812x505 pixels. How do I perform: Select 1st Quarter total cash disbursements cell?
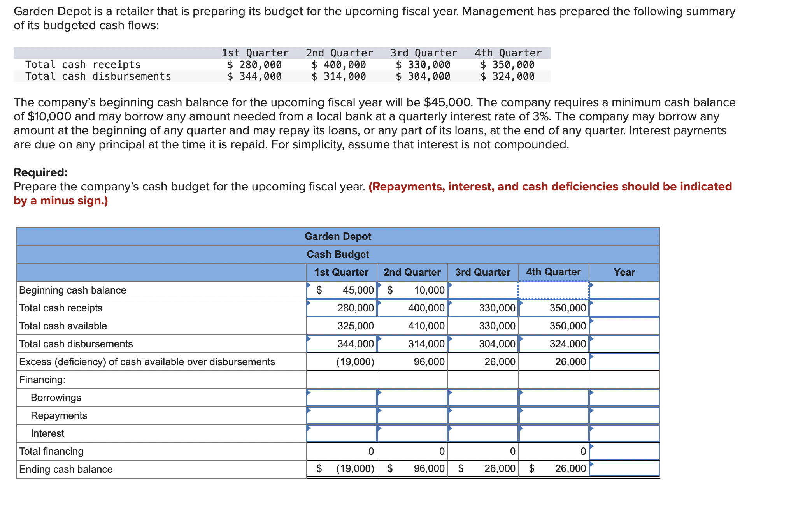pyautogui.click(x=342, y=344)
